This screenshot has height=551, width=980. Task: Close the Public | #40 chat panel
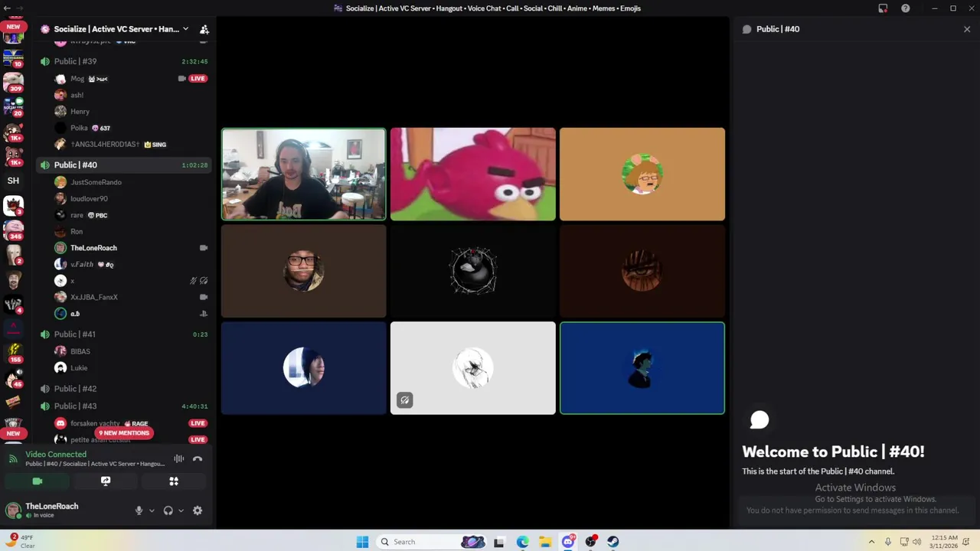967,29
